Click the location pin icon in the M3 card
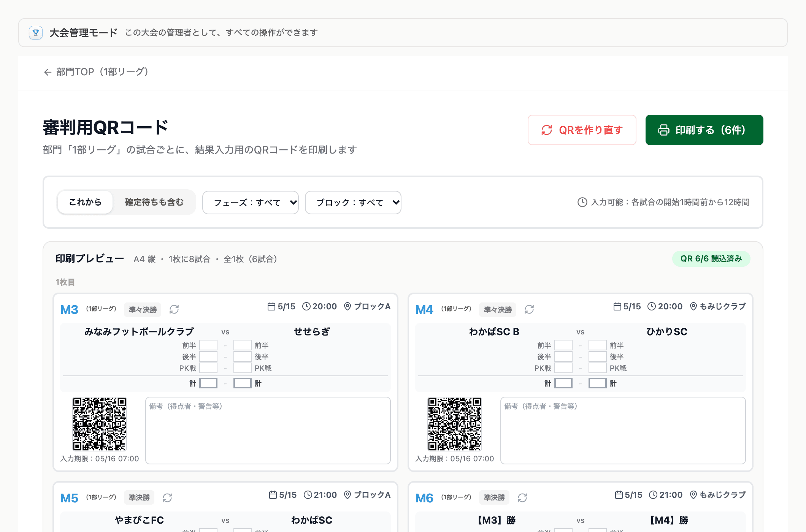 [347, 306]
